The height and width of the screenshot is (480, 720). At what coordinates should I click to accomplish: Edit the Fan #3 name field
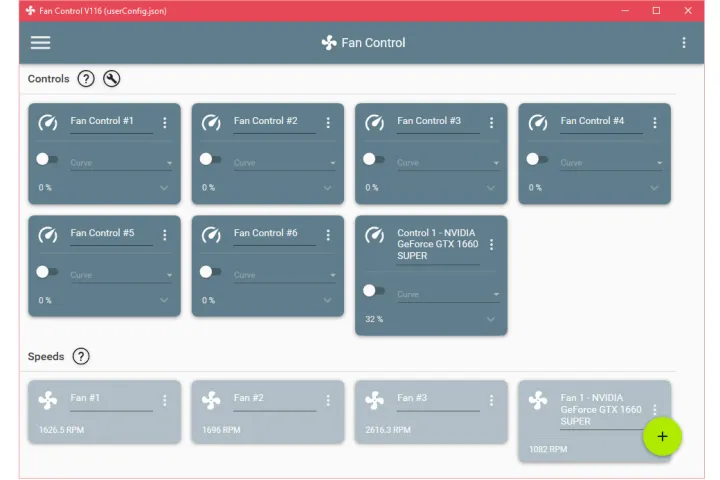[438, 400]
